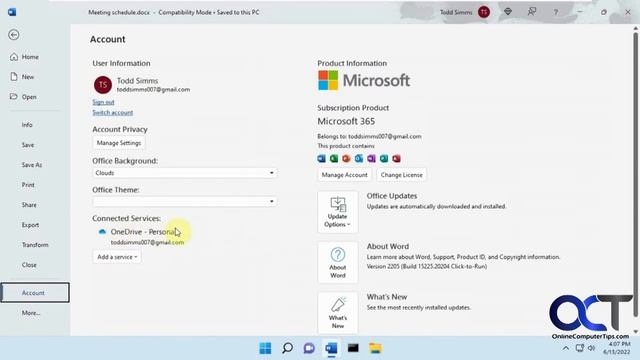The height and width of the screenshot is (360, 640).
Task: Click the vertical scrollbar on the Account page
Action: 636,176
